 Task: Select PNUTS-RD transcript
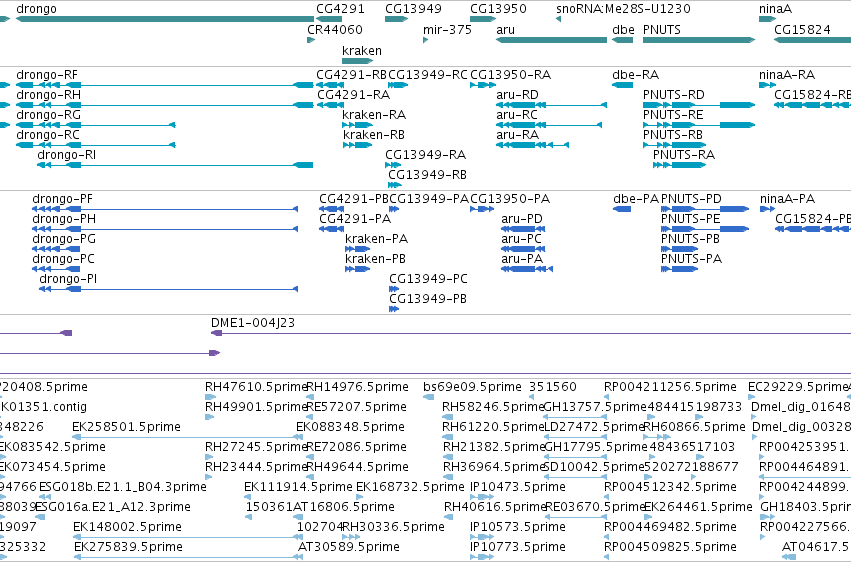coord(699,105)
